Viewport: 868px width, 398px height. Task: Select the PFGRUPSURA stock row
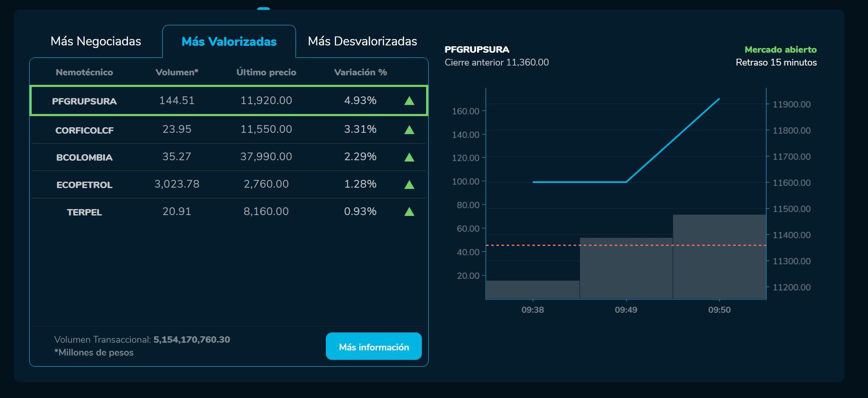click(229, 101)
